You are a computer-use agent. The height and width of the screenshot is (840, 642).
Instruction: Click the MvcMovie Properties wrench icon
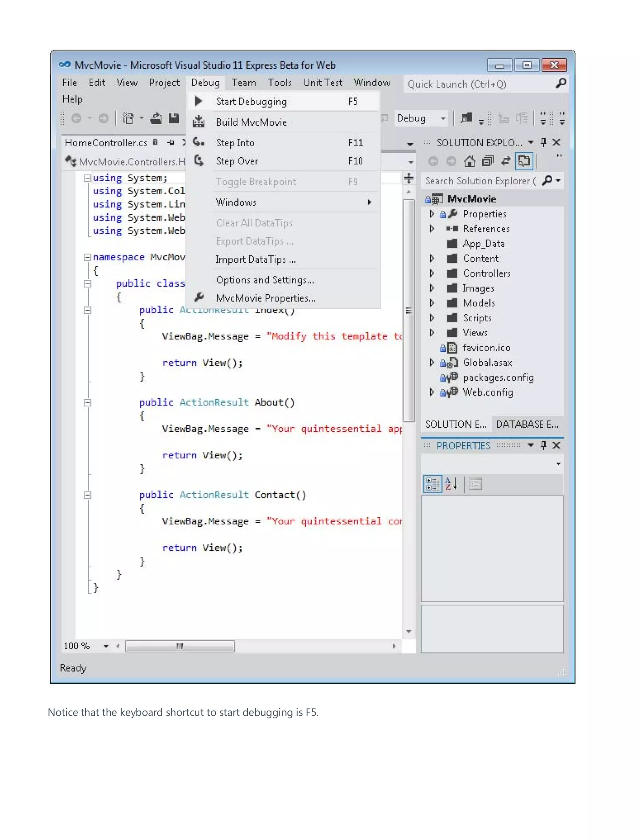pyautogui.click(x=199, y=297)
